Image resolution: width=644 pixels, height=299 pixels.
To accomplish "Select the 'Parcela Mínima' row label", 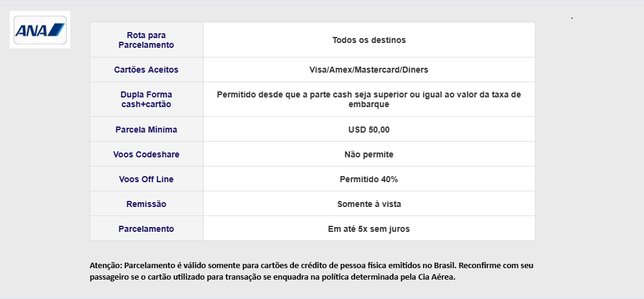I will (146, 130).
